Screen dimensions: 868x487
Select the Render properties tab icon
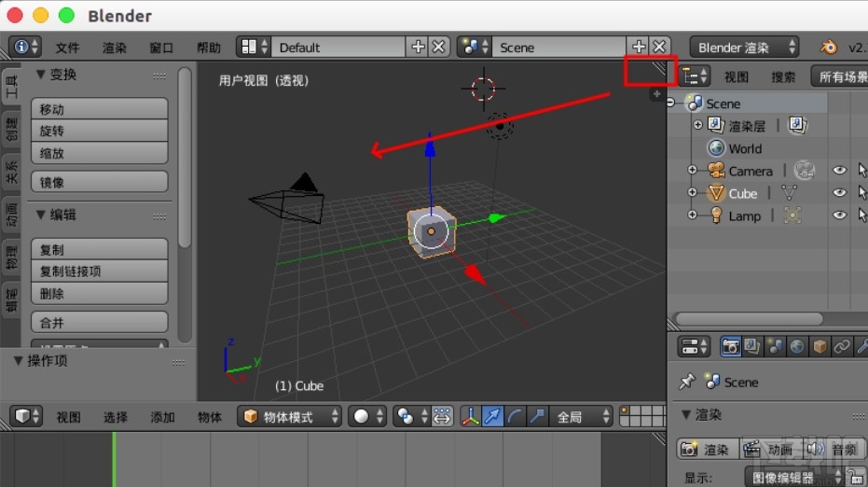(x=730, y=347)
